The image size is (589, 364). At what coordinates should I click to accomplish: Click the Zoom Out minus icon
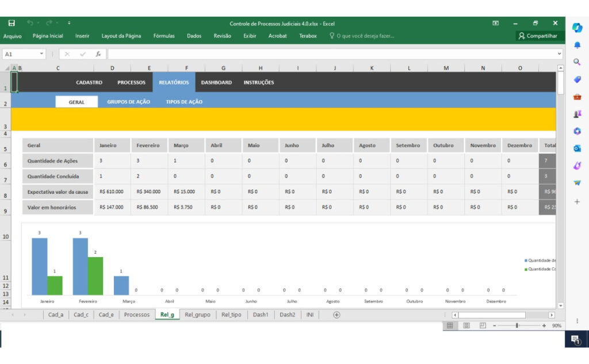click(x=494, y=325)
